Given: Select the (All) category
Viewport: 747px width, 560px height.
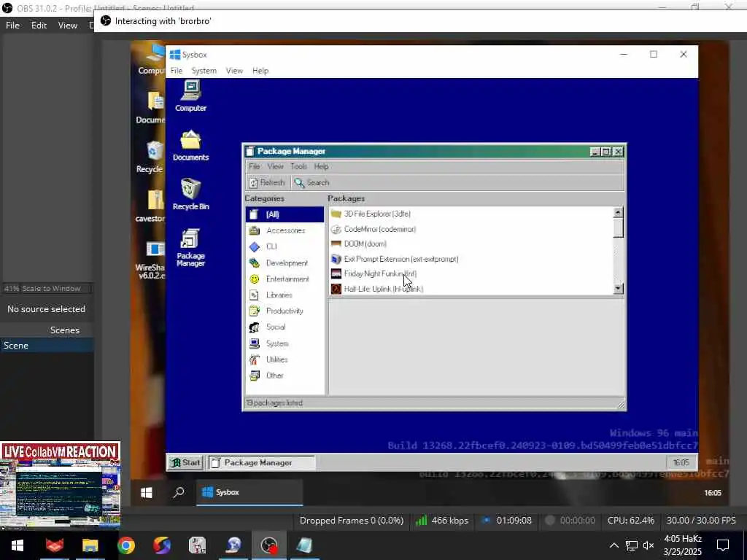Looking at the screenshot, I should (x=285, y=214).
